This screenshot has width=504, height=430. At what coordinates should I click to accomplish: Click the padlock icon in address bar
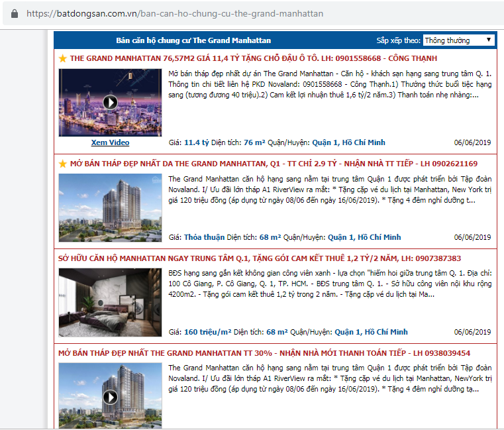pyautogui.click(x=15, y=13)
